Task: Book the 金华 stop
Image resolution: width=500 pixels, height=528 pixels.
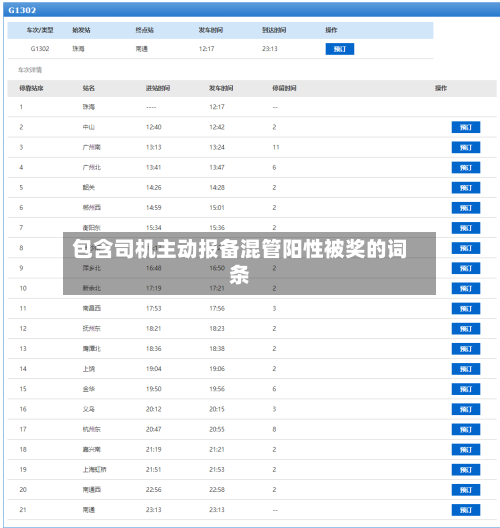Action: point(466,389)
